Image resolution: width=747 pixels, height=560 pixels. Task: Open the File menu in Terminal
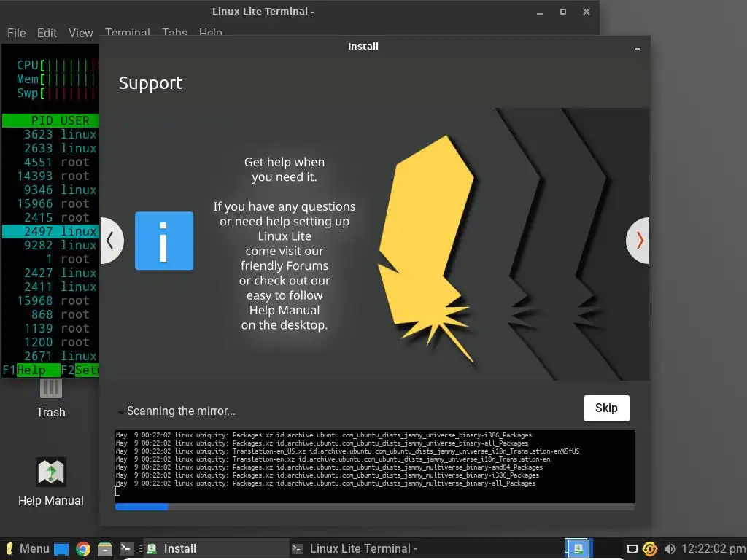tap(16, 33)
